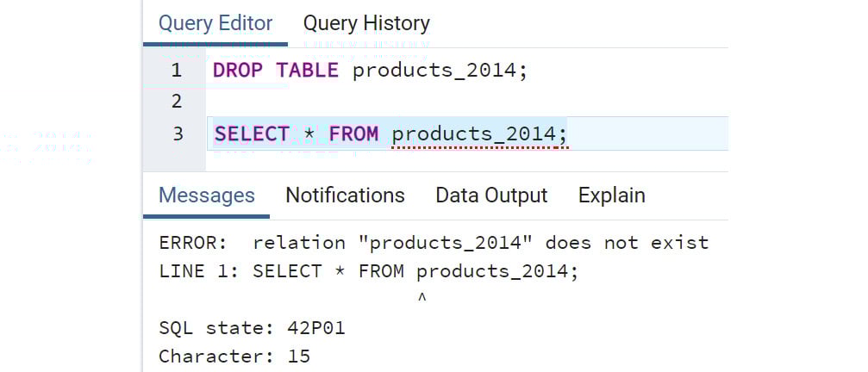The width and height of the screenshot is (868, 372).
Task: Select the Messages tab
Action: (x=207, y=195)
